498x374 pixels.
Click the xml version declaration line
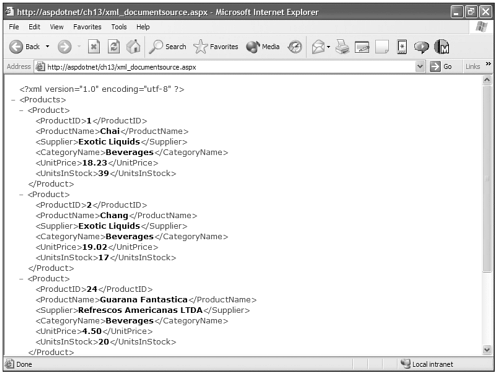[x=102, y=89]
